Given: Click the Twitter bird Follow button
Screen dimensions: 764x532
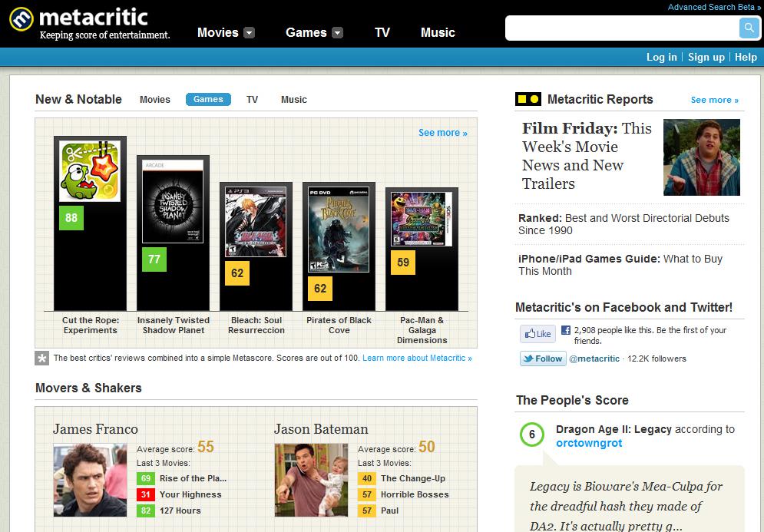Looking at the screenshot, I should click(542, 359).
